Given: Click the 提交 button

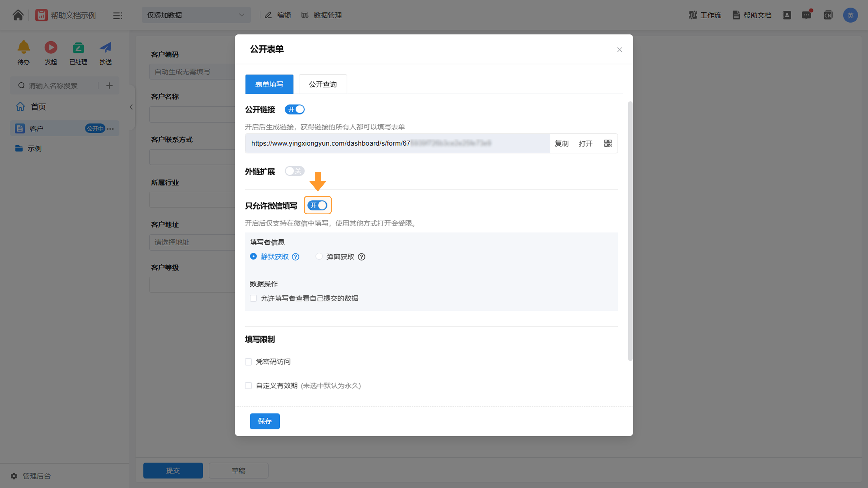Looking at the screenshot, I should pos(173,471).
